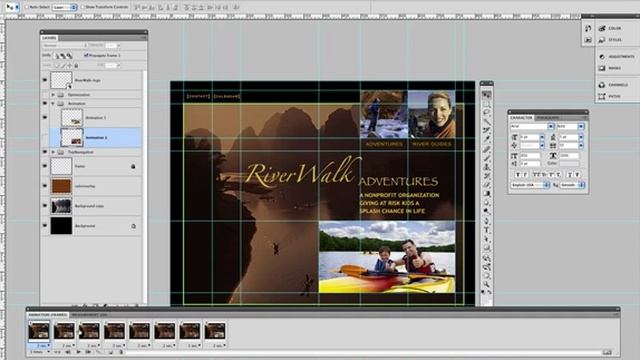The width and height of the screenshot is (640, 360).
Task: Click Lock All icon in Layers panel
Action: [x=76, y=65]
